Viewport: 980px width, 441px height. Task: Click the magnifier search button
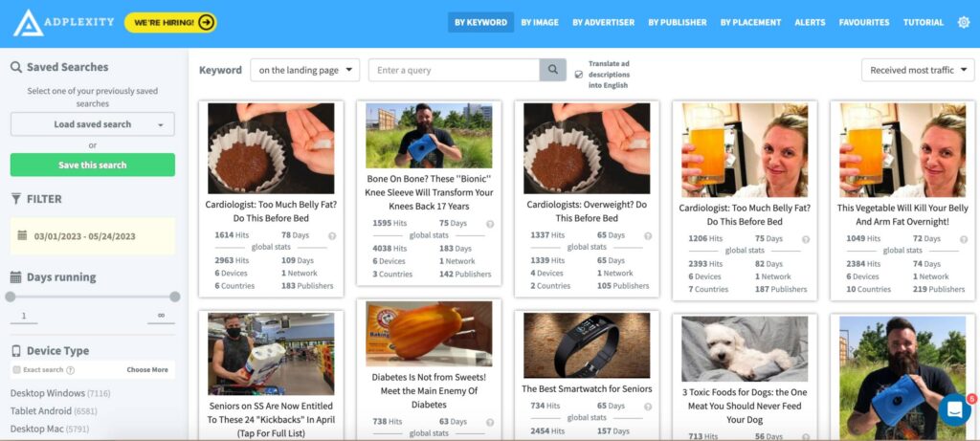(553, 70)
